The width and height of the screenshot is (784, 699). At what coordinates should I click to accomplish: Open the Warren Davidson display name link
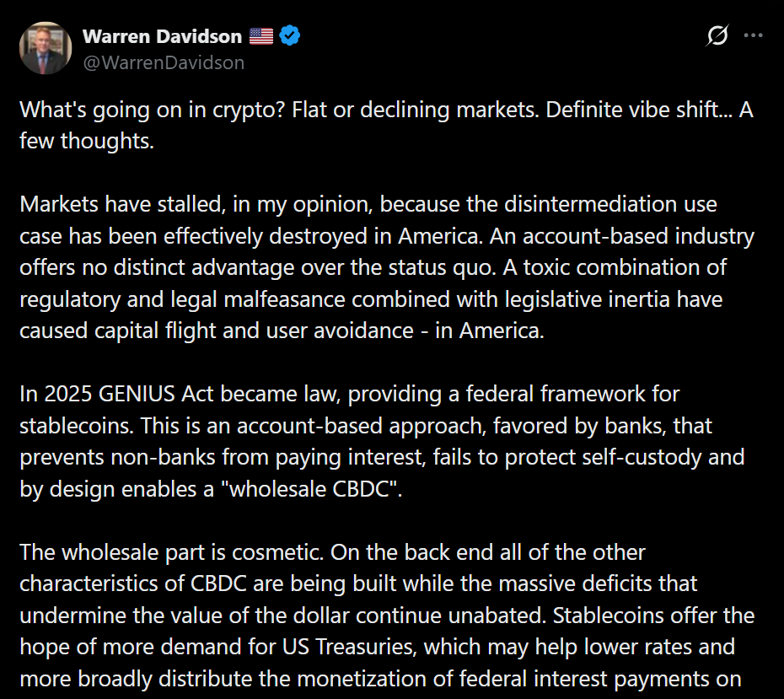pos(162,36)
